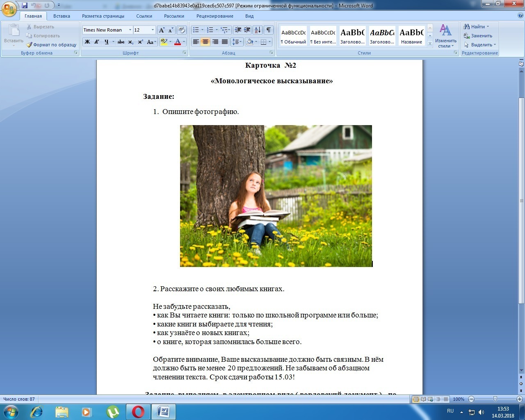Click the bulleted list icon
Viewport: 525px width, 420px height.
[x=196, y=30]
